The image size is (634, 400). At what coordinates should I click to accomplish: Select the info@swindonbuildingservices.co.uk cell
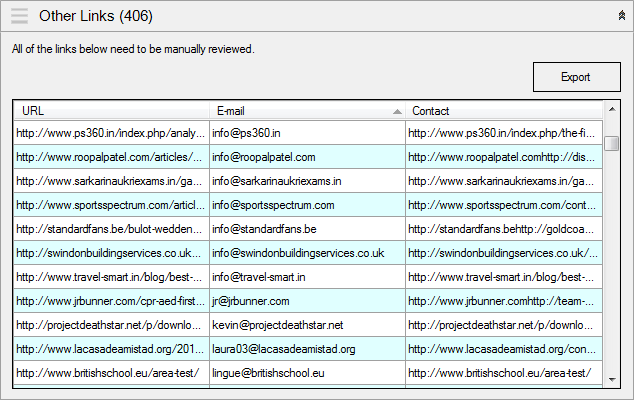[x=307, y=253]
